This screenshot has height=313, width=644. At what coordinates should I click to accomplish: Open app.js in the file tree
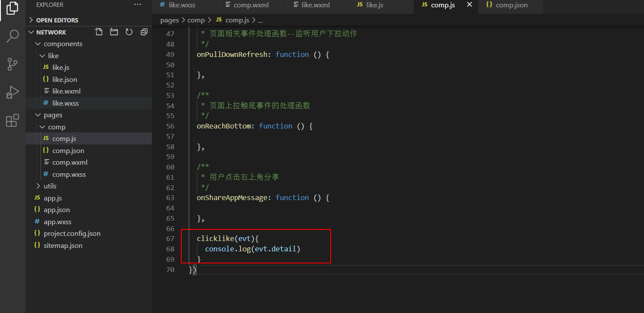88,198
